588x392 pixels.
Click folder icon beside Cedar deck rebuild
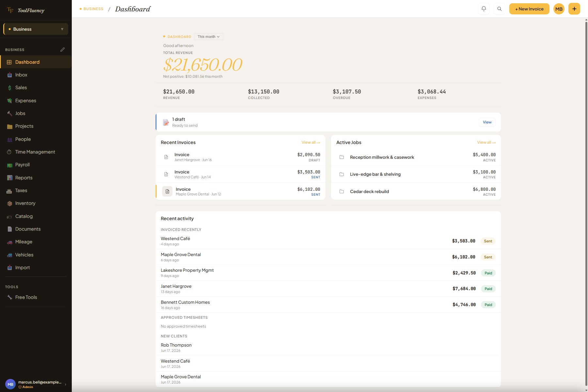(x=342, y=191)
